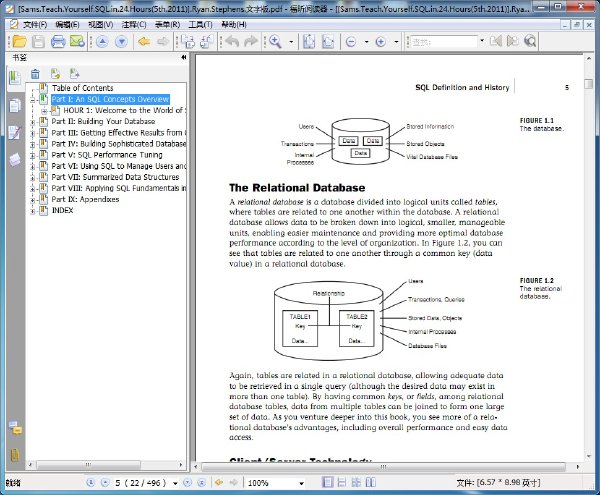Expand the HOUR 1 bookmark node
Screen dimensions: 600x495
[x=44, y=111]
